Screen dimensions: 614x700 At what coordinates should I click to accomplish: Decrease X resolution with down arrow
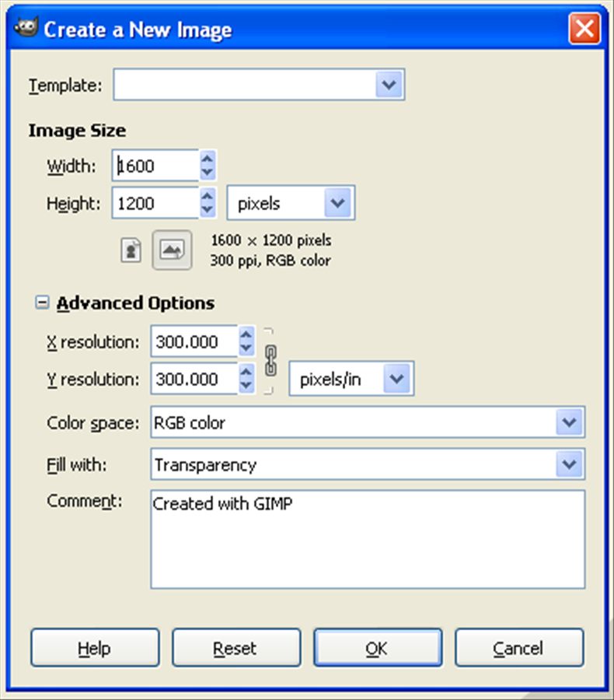click(x=246, y=348)
